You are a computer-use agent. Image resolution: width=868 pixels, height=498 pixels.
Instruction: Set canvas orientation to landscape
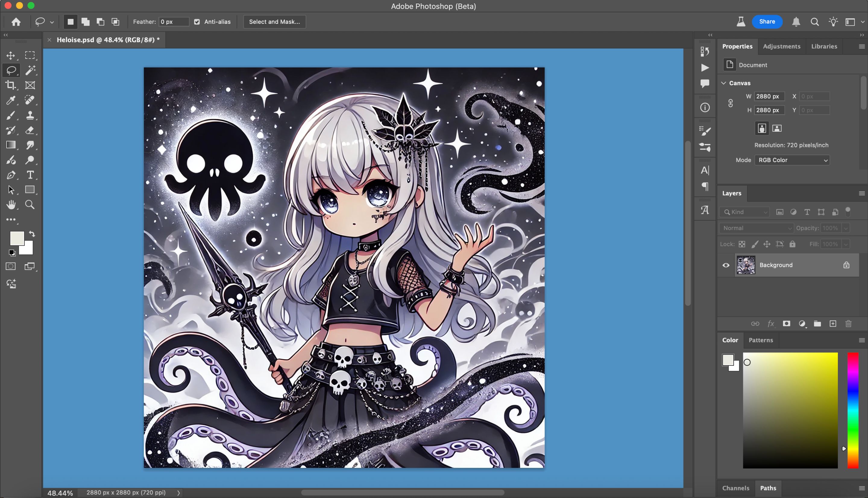click(777, 128)
